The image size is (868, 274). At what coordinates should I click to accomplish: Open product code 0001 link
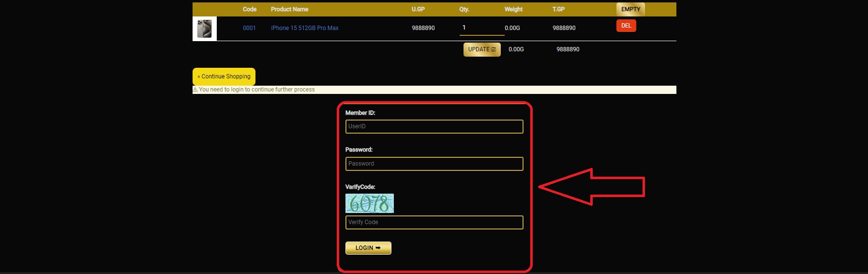(249, 28)
